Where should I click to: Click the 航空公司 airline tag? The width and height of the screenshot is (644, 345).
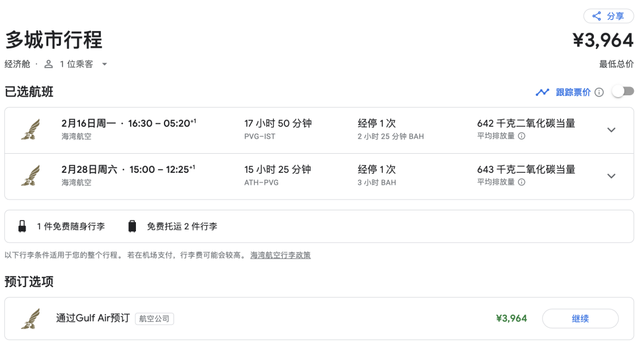pyautogui.click(x=154, y=319)
